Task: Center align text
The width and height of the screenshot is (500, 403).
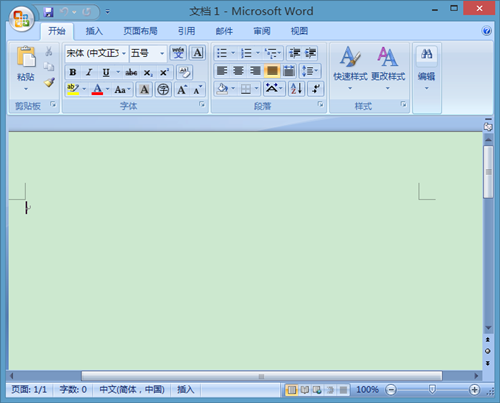Action: 238,71
